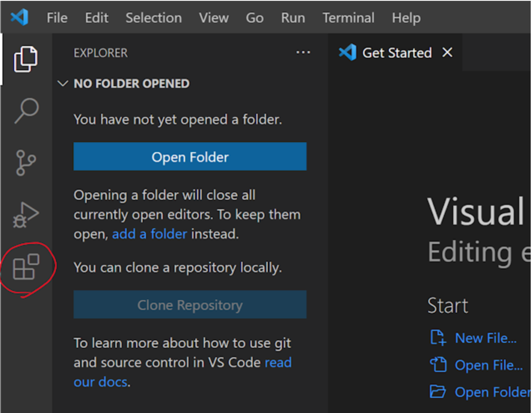The image size is (532, 413).
Task: Close the Get Started tab
Action: point(448,53)
